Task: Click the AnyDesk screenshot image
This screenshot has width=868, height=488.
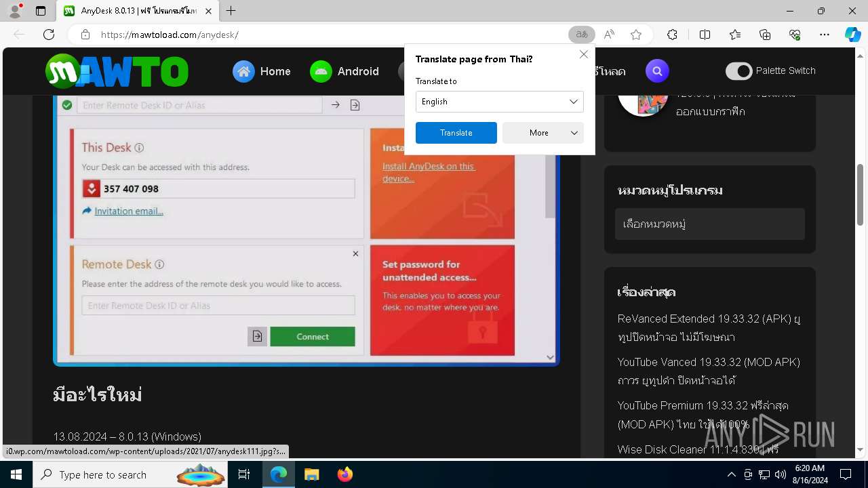Action: pyautogui.click(x=307, y=230)
